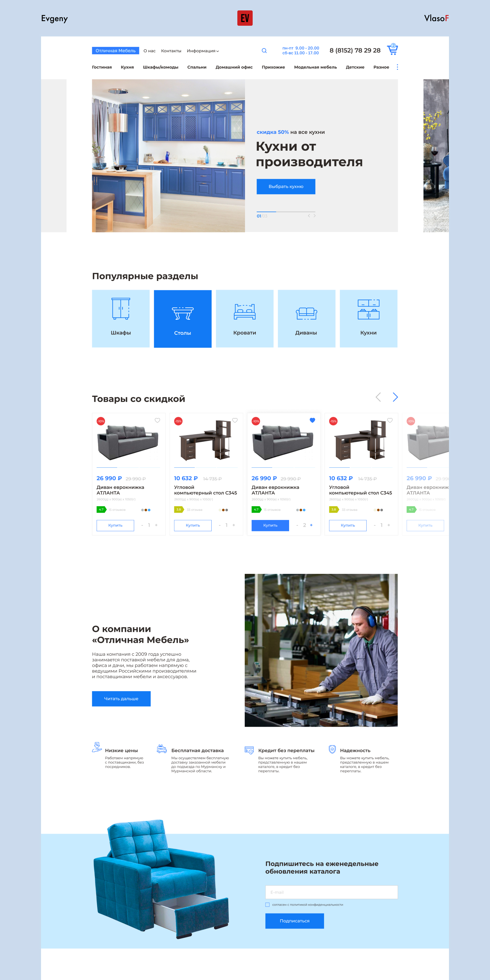Click the red EV logo at top
The width and height of the screenshot is (490, 980).
click(x=245, y=18)
